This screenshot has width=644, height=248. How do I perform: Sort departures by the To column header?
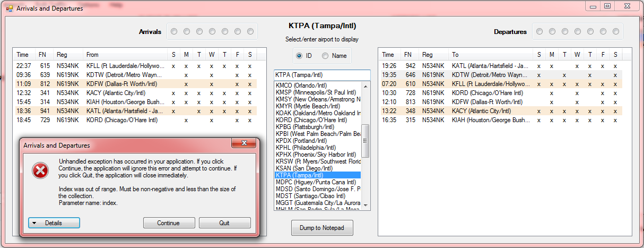(x=490, y=55)
